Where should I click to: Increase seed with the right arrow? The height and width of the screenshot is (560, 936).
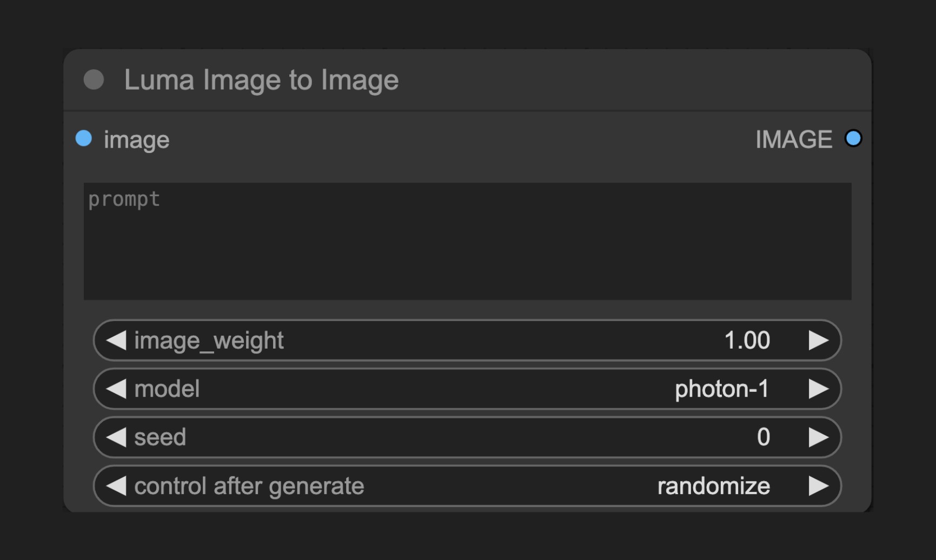coord(818,437)
